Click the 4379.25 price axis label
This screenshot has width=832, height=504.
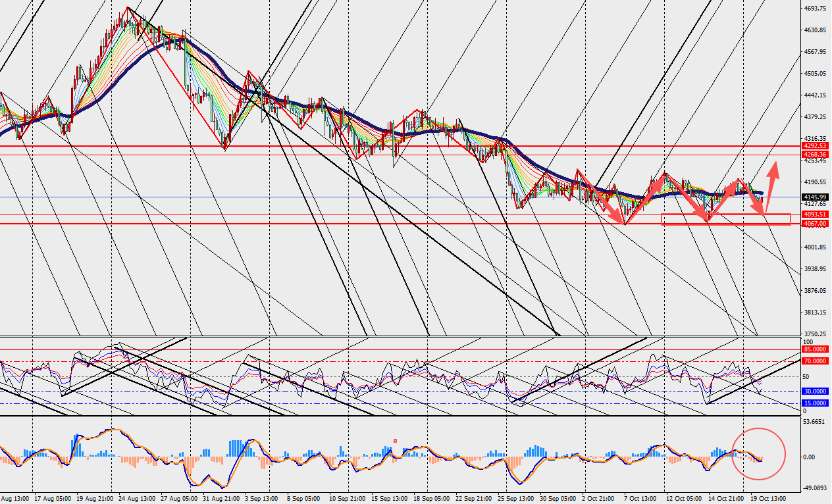[814, 117]
